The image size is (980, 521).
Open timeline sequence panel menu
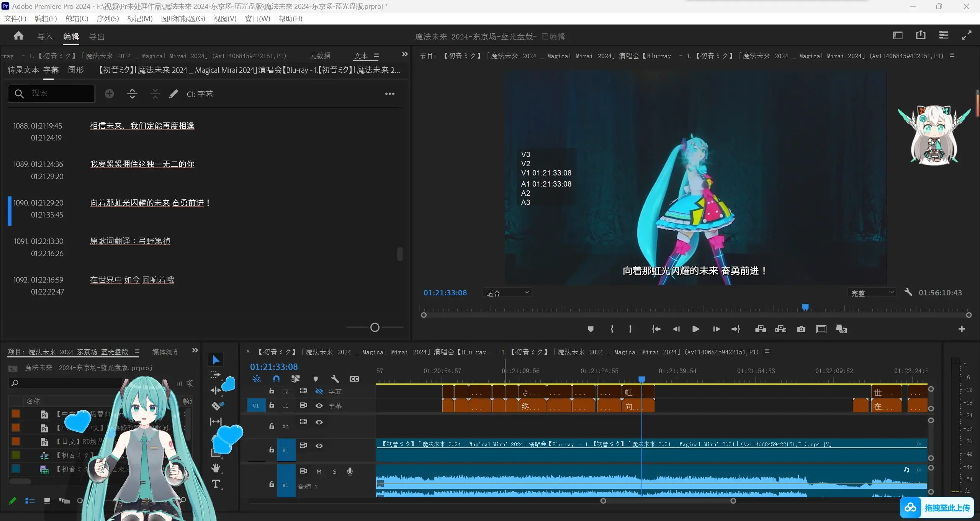pos(767,351)
